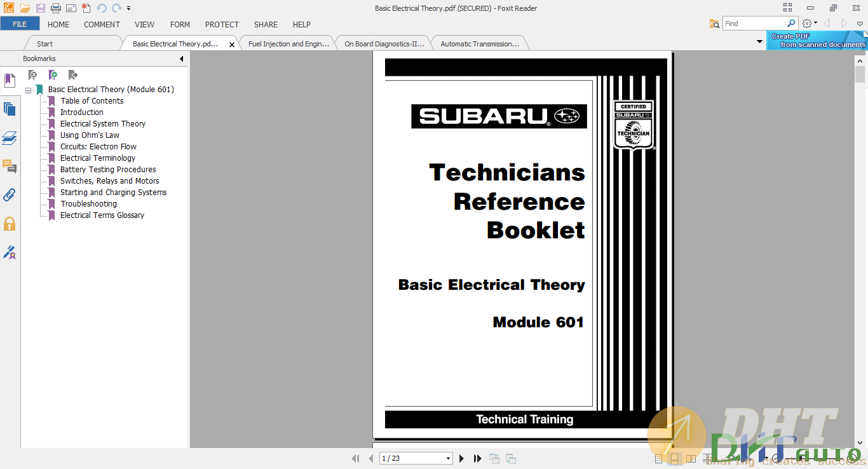Open the Pages thumbnails panel icon
The width and height of the screenshot is (868, 469).
coord(10,109)
